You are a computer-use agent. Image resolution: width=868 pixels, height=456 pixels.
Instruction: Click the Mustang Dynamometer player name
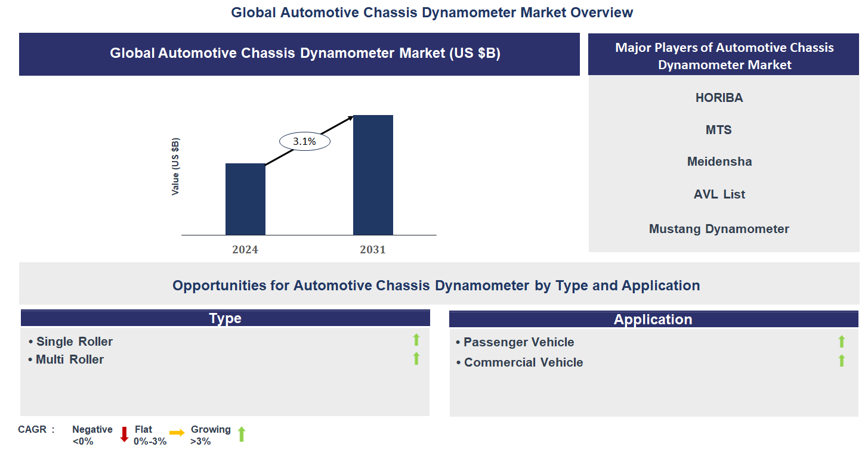[719, 229]
